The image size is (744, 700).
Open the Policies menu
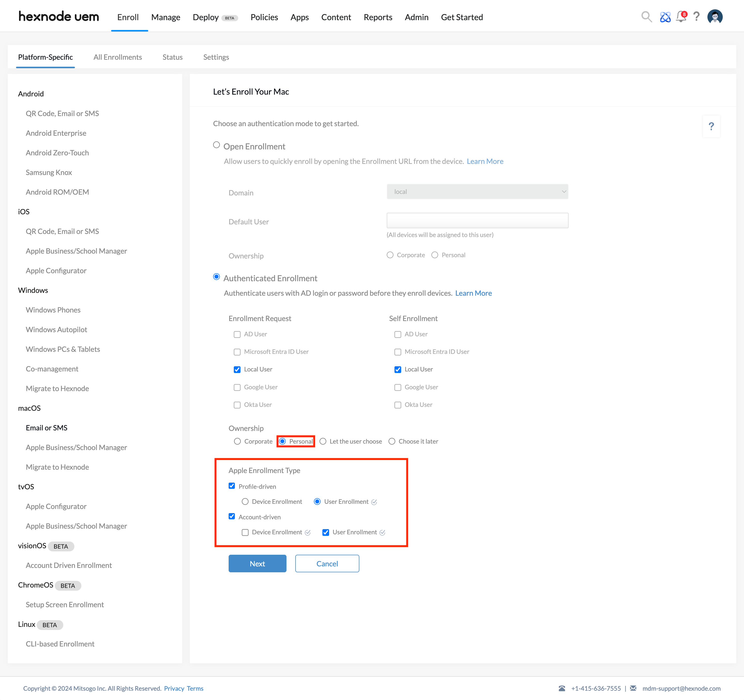point(264,17)
